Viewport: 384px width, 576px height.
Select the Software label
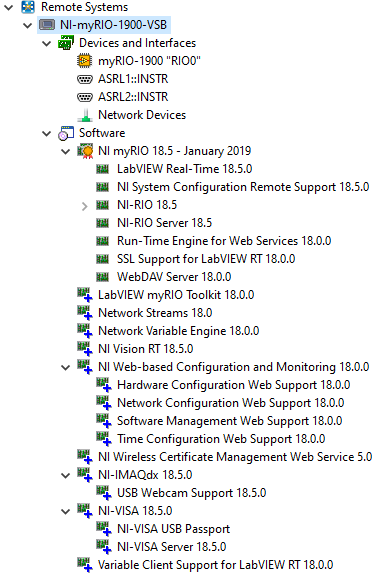(102, 133)
